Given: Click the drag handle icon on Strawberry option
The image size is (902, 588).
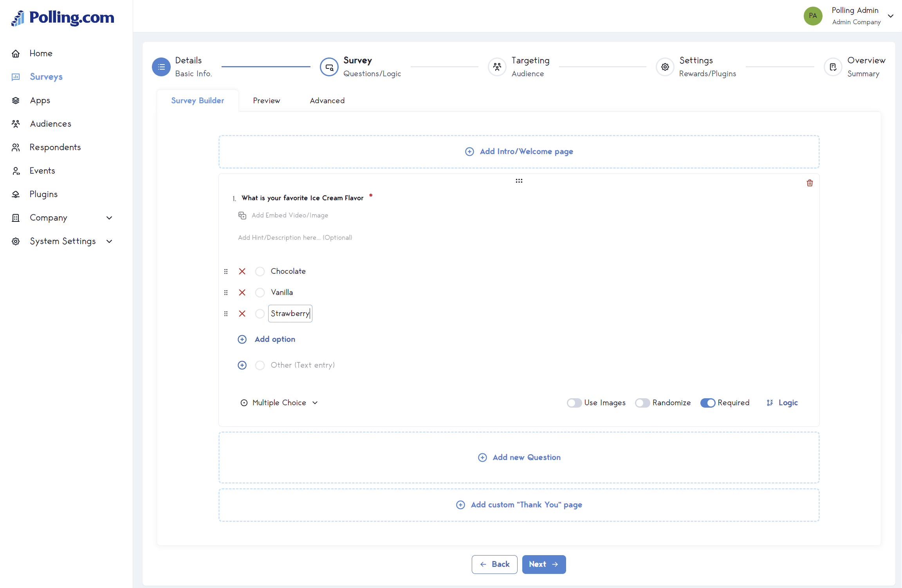Looking at the screenshot, I should (x=225, y=313).
